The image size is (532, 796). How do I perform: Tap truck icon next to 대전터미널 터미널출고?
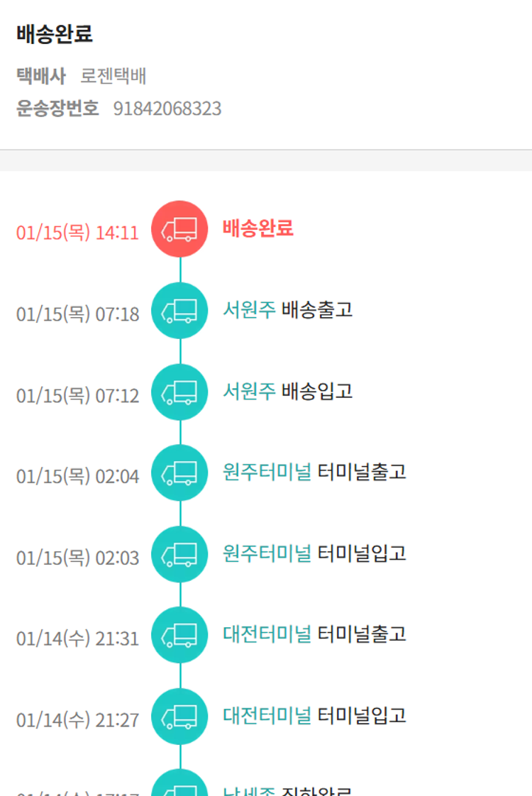click(179, 636)
